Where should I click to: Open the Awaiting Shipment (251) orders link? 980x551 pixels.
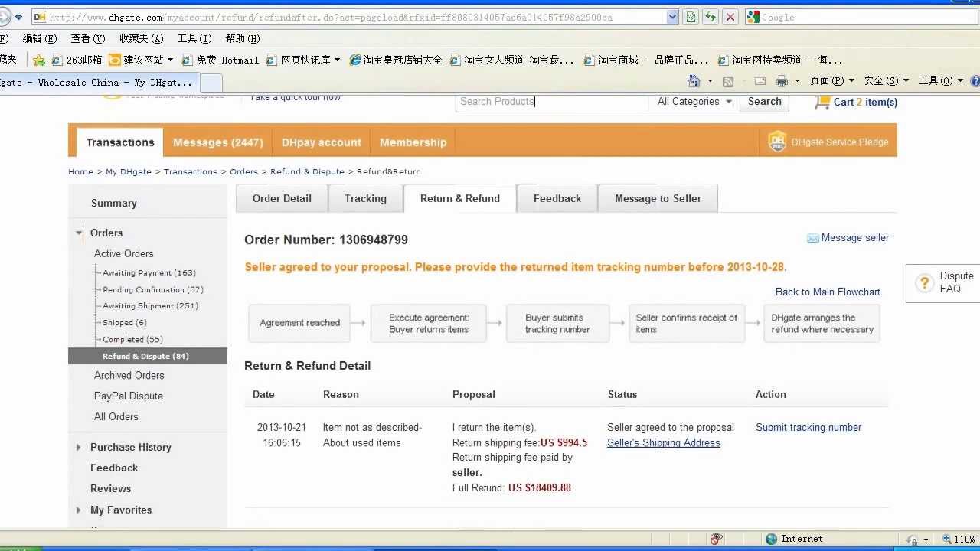pyautogui.click(x=150, y=306)
